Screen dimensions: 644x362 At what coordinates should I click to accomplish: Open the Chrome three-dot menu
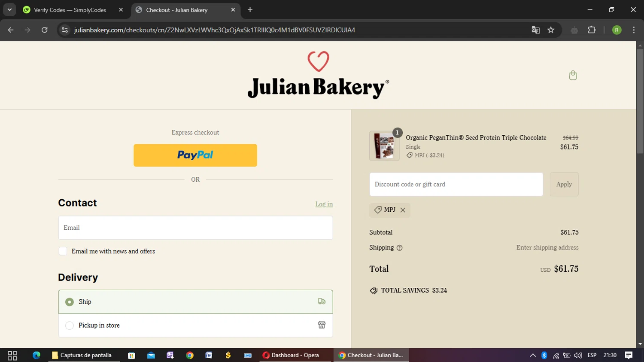634,30
